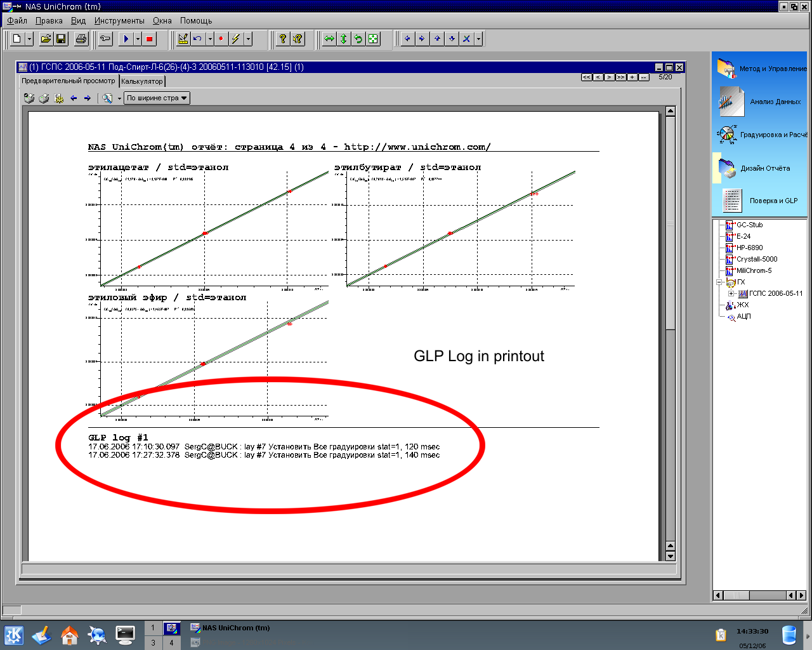Viewport: 812px width, 650px height.
Task: Collapse the ГХ tree node
Action: pyautogui.click(x=719, y=282)
